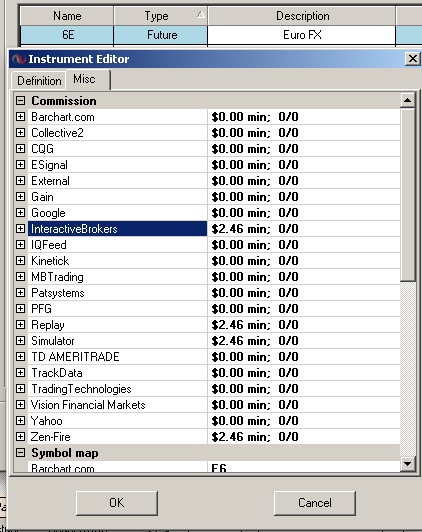
Task: Expand the MBTrading commission row
Action: (x=20, y=277)
